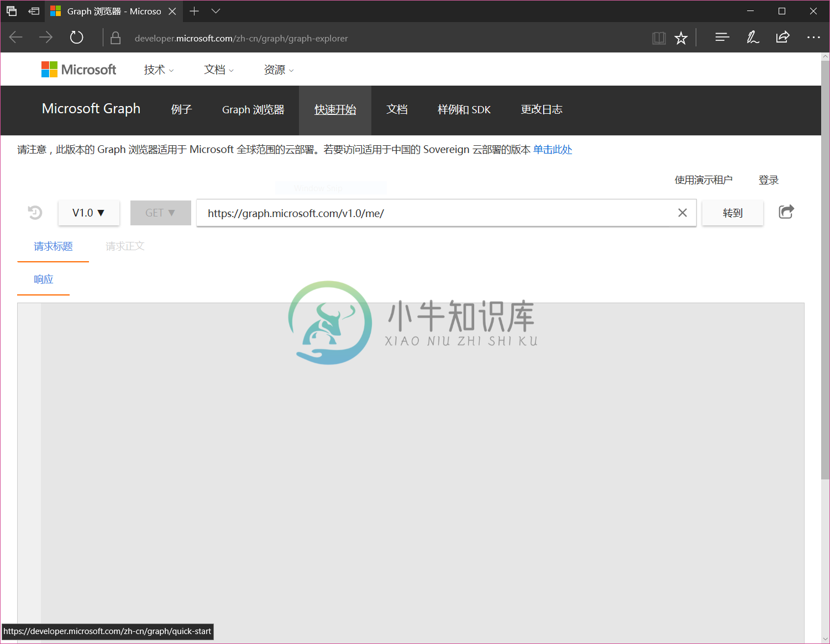Click the Edge share icon
Image resolution: width=830 pixels, height=644 pixels.
pos(782,38)
